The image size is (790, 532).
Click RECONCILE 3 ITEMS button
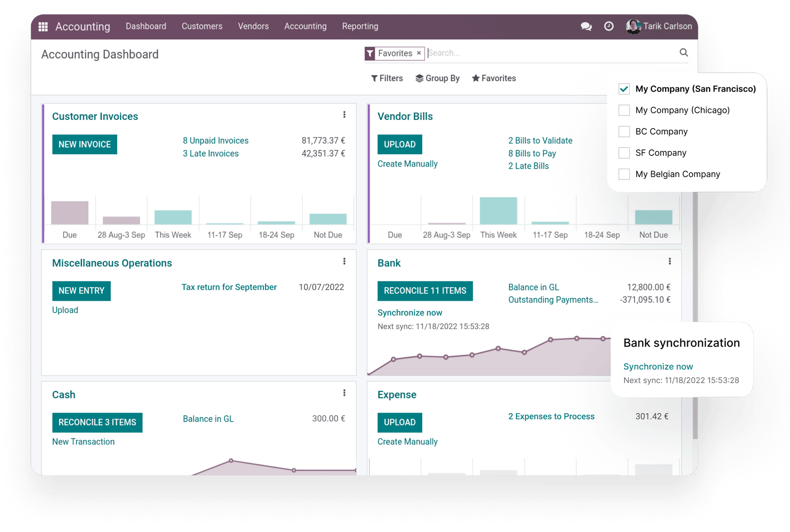[97, 423]
